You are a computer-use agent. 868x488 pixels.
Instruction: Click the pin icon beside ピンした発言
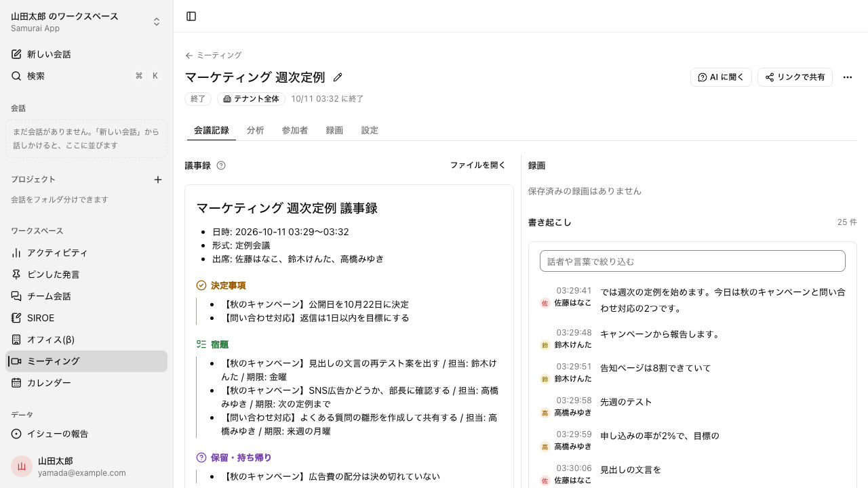click(16, 274)
